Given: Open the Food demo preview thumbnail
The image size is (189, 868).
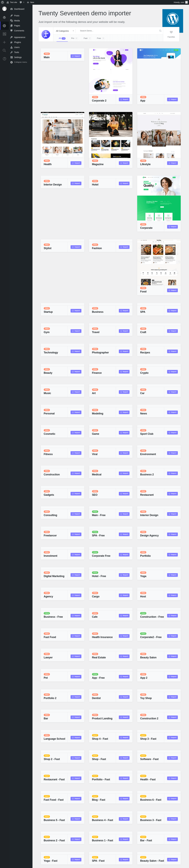Looking at the screenshot, I should [159, 262].
